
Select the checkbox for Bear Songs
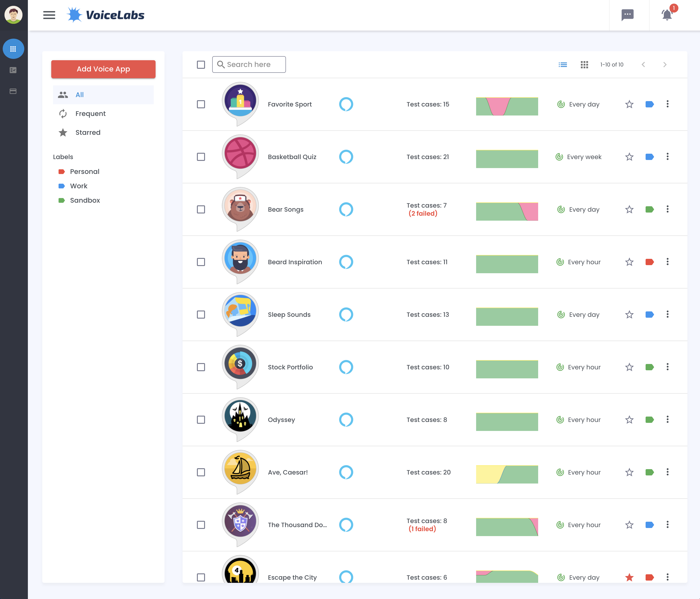point(201,209)
